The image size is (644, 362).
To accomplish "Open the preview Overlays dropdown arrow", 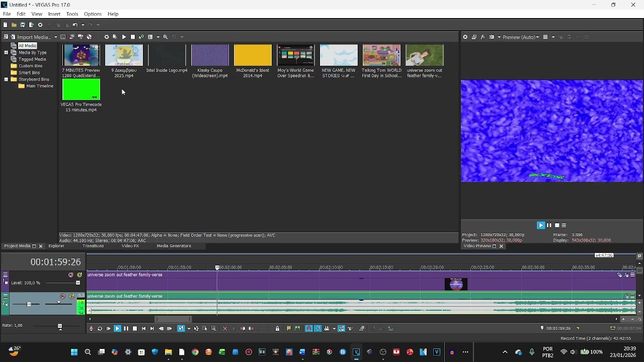I will [x=553, y=37].
